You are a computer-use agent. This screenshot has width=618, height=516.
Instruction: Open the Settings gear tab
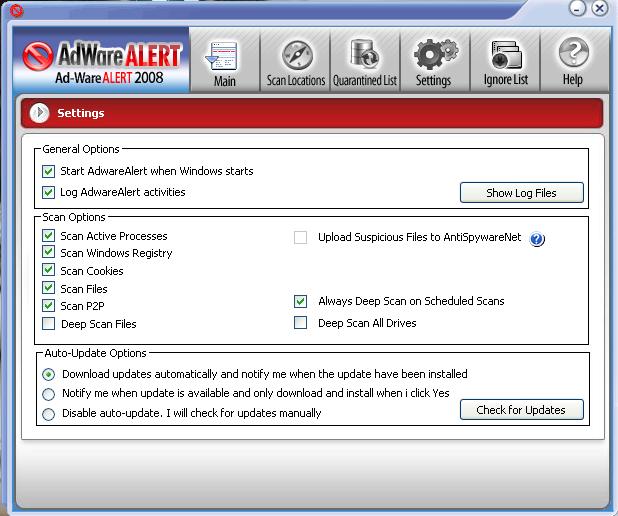pyautogui.click(x=435, y=61)
